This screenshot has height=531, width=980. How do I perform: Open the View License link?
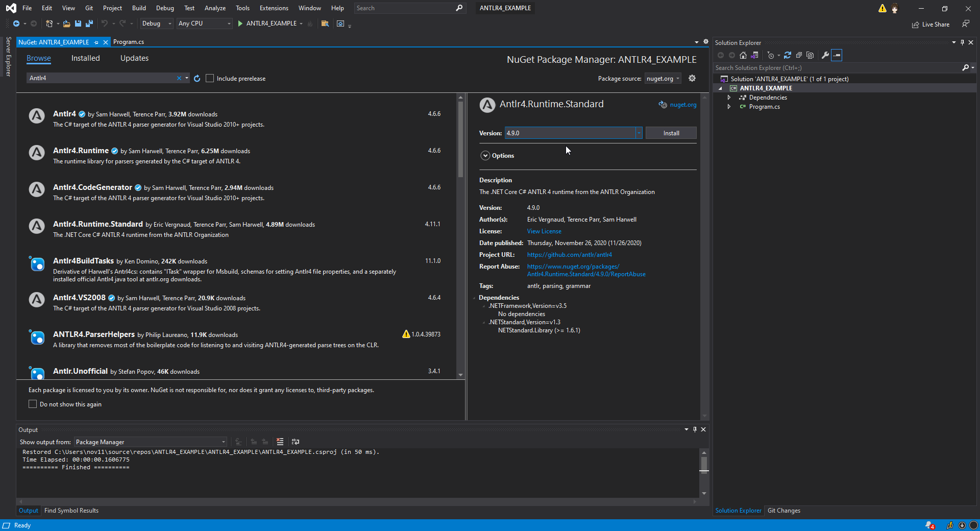pos(544,231)
